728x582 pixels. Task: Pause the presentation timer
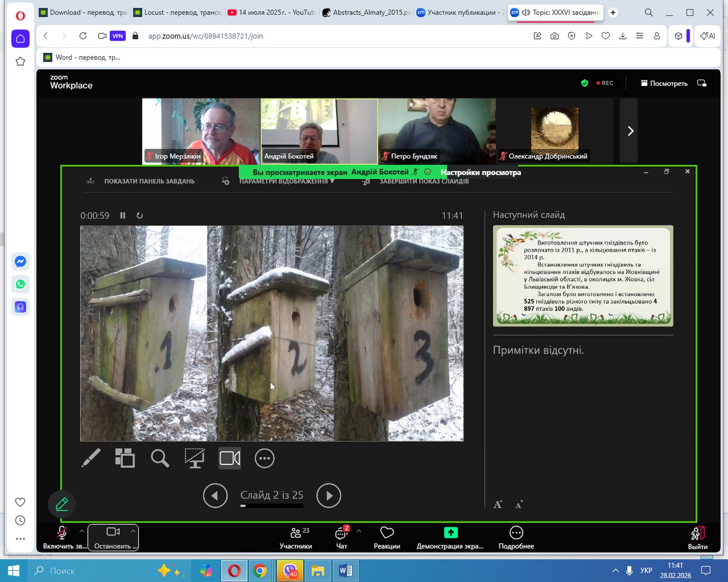pos(123,216)
